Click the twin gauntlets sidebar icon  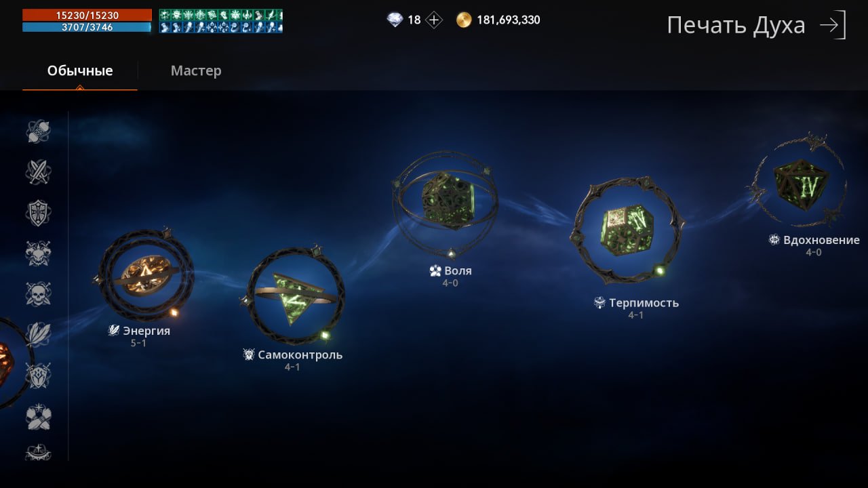(x=39, y=416)
